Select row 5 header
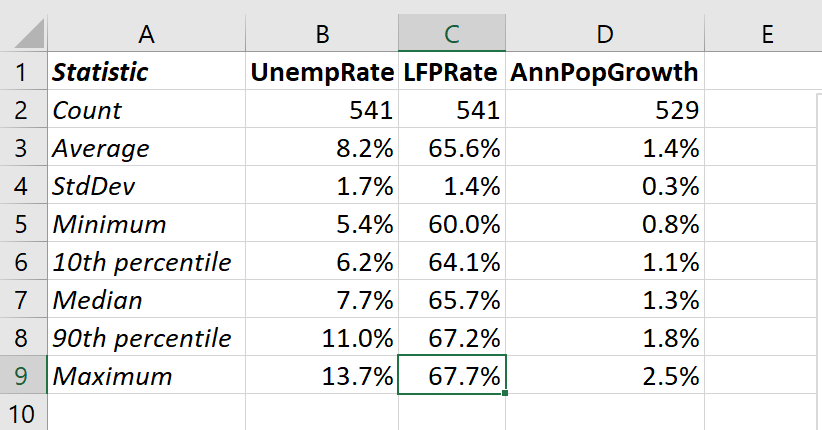This screenshot has height=430, width=822. point(23,224)
